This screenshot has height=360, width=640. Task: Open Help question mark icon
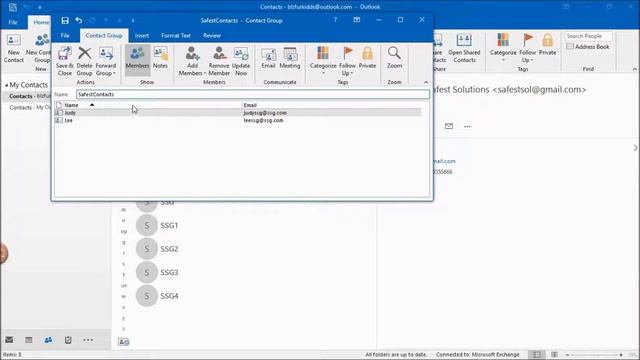click(335, 20)
